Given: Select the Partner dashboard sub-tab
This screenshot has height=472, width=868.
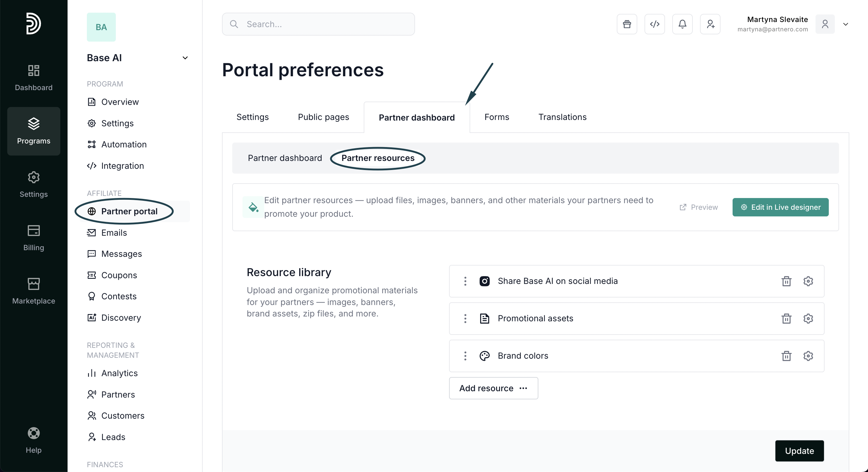Looking at the screenshot, I should 285,158.
